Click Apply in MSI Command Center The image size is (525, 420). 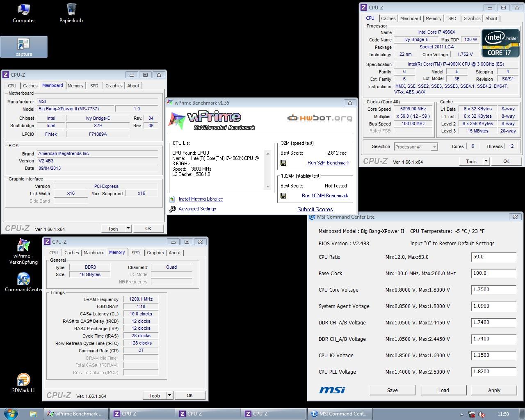click(x=494, y=390)
